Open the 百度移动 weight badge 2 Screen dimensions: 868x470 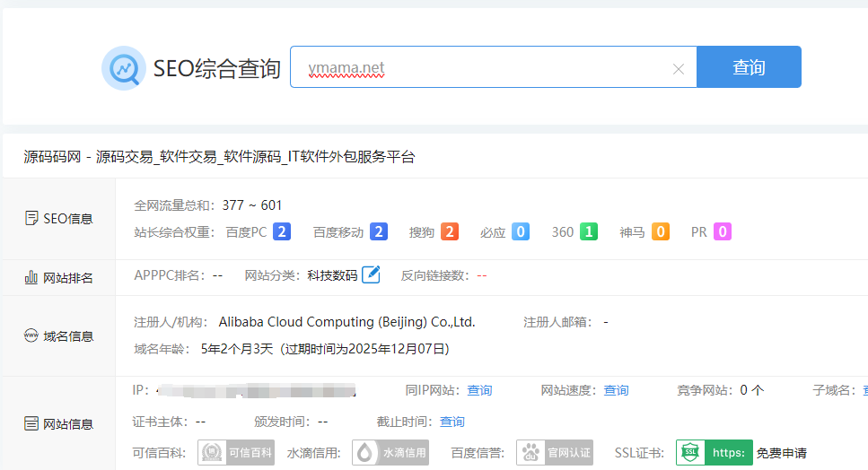click(x=379, y=231)
